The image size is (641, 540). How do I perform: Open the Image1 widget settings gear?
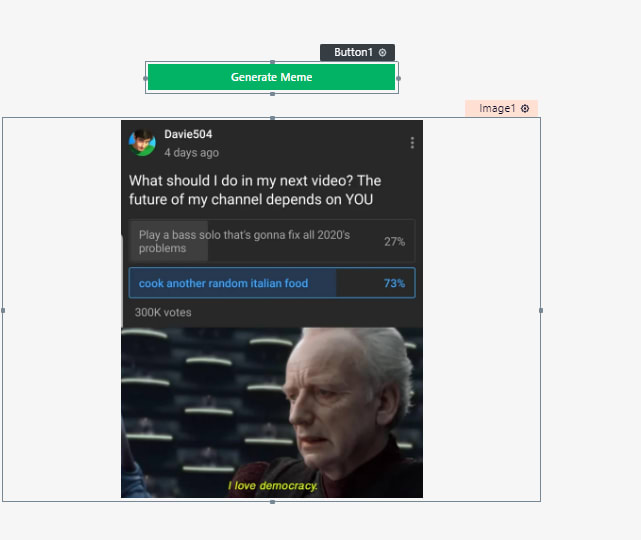(x=525, y=108)
